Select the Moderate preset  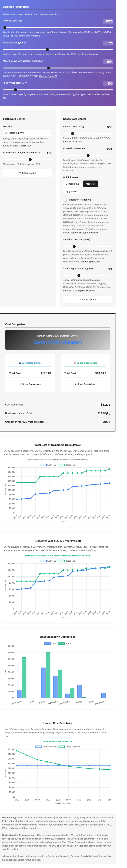click(x=91, y=184)
